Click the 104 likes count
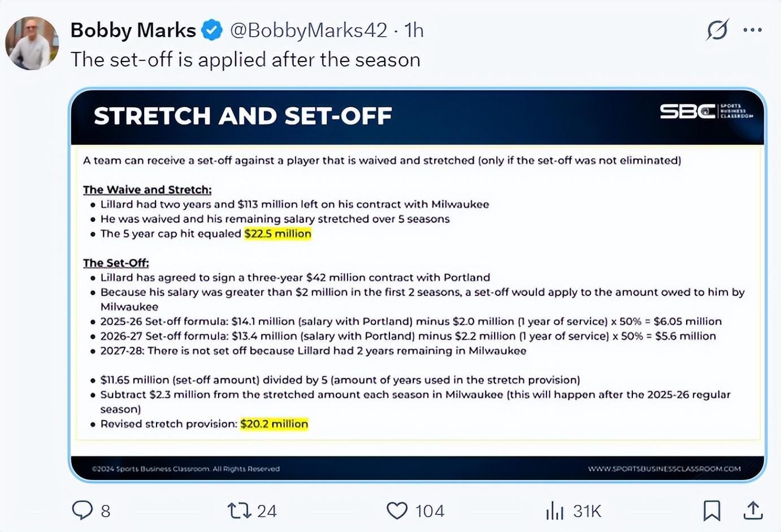The height and width of the screenshot is (532, 781). point(429,511)
